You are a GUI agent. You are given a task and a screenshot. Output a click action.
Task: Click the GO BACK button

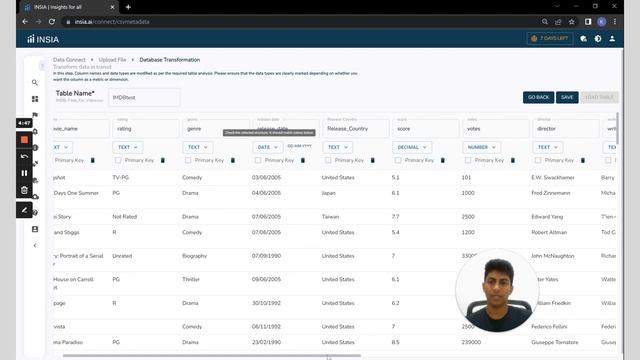538,97
